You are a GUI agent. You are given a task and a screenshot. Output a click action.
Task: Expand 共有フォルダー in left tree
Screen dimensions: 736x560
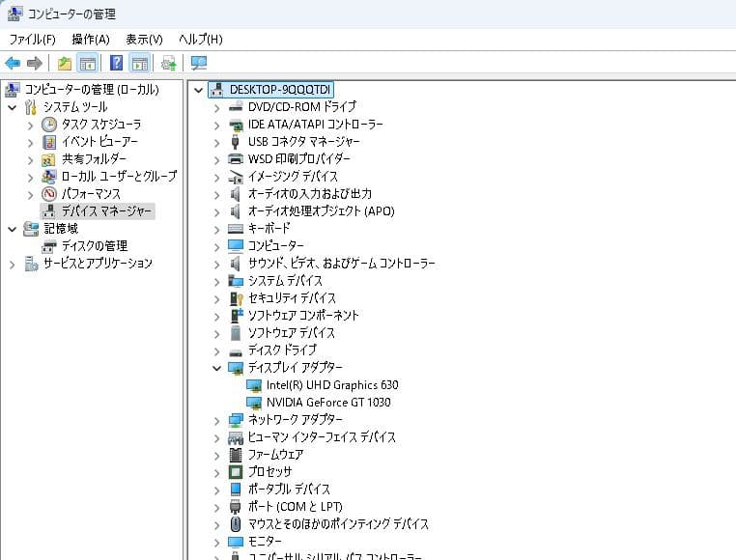[31, 160]
